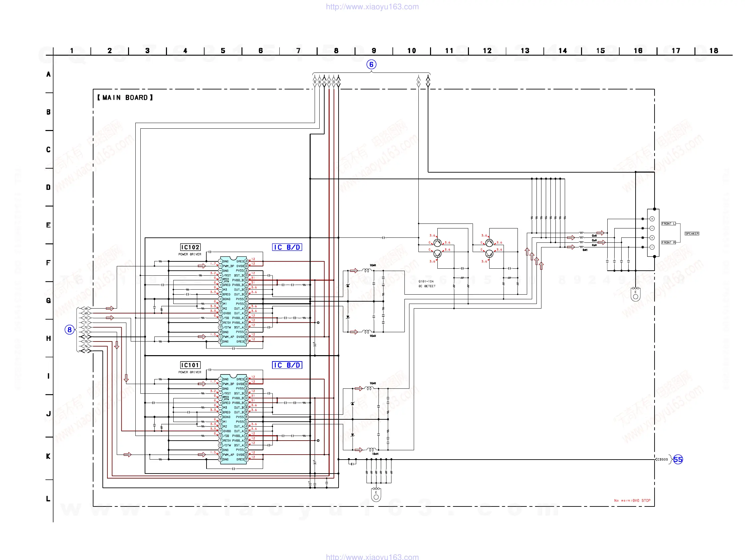The image size is (745, 560).
Task: Click the bottom minus terminal of speaker connector
Action: click(652, 247)
